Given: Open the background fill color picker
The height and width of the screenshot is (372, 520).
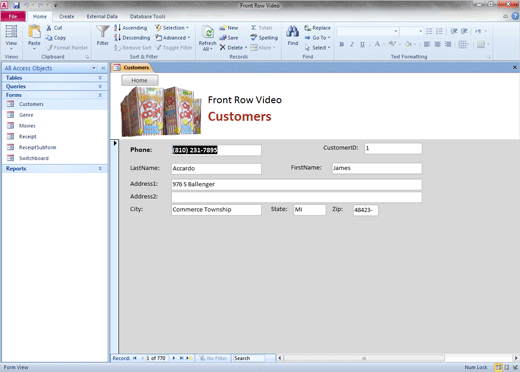Looking at the screenshot, I should tap(415, 44).
